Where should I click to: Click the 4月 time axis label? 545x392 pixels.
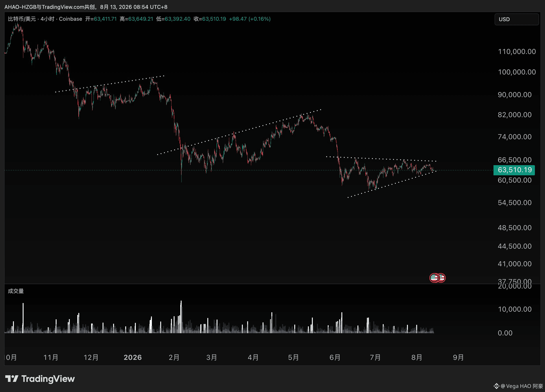(x=253, y=357)
